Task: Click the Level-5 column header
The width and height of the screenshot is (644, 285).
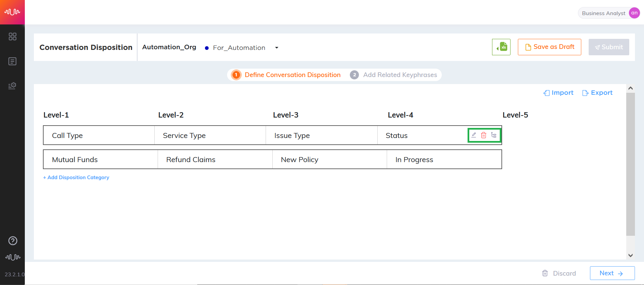Action: coord(515,115)
